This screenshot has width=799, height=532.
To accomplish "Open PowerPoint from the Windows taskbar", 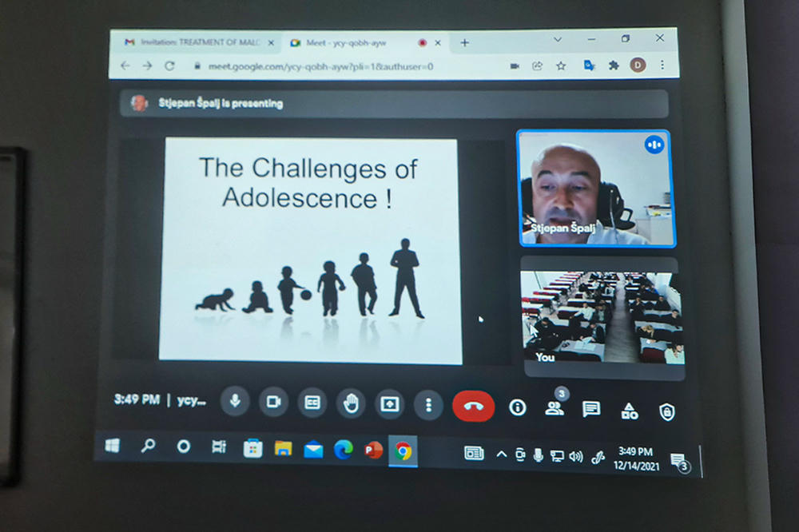I will tap(373, 451).
